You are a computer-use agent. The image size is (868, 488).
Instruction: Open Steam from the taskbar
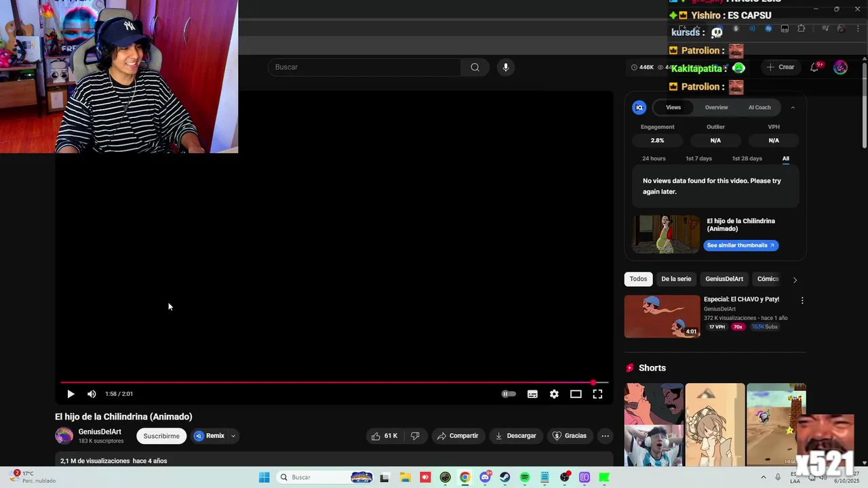505,477
